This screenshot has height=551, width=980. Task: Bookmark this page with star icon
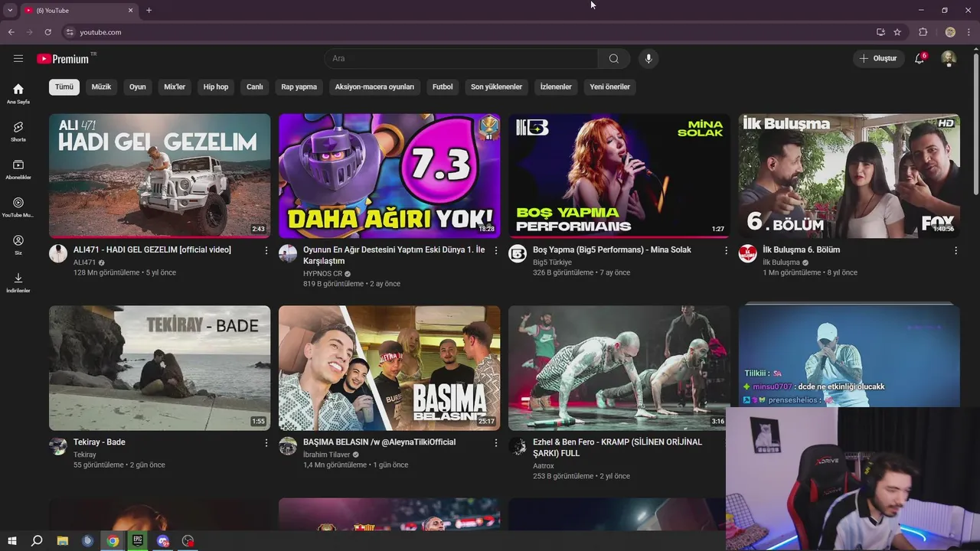[x=897, y=32]
